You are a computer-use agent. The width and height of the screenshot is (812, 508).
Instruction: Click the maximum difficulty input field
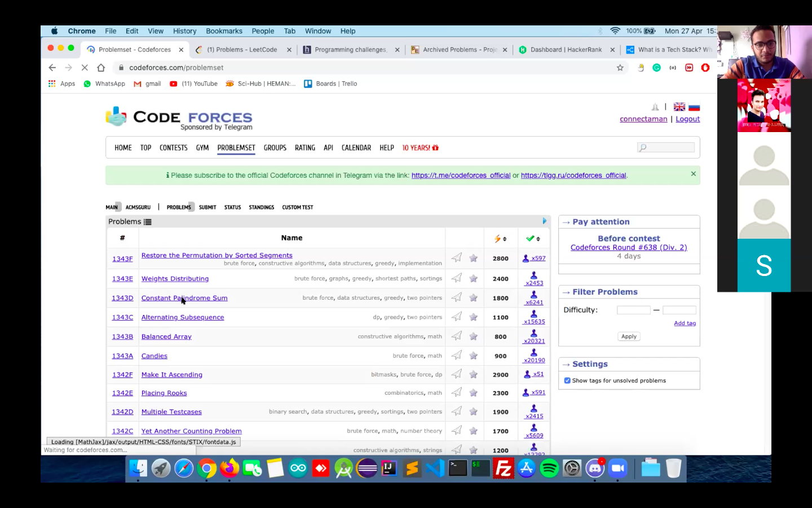click(x=679, y=310)
